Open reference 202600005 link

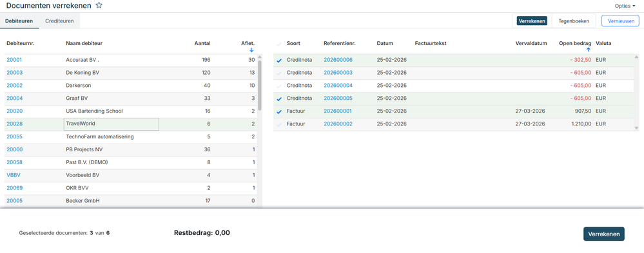[338, 98]
